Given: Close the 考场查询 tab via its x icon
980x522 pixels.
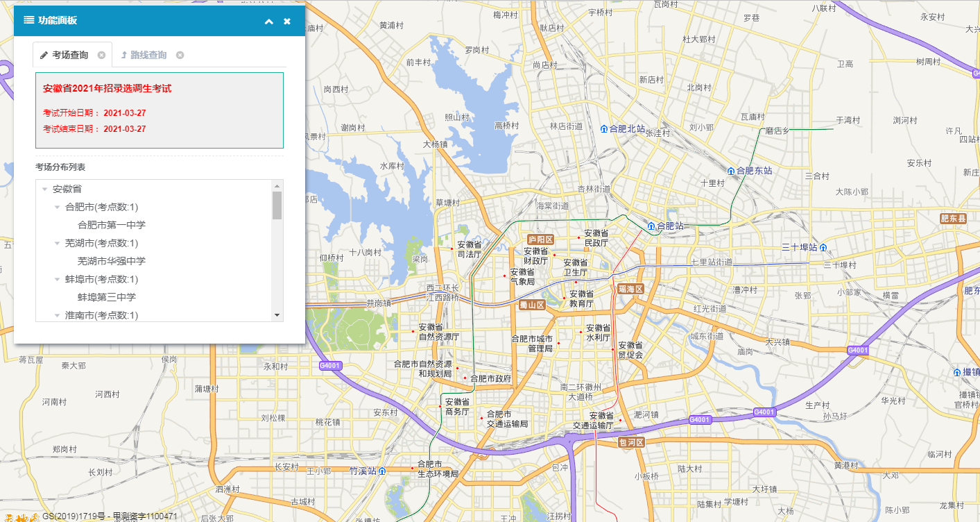Looking at the screenshot, I should pyautogui.click(x=101, y=55).
